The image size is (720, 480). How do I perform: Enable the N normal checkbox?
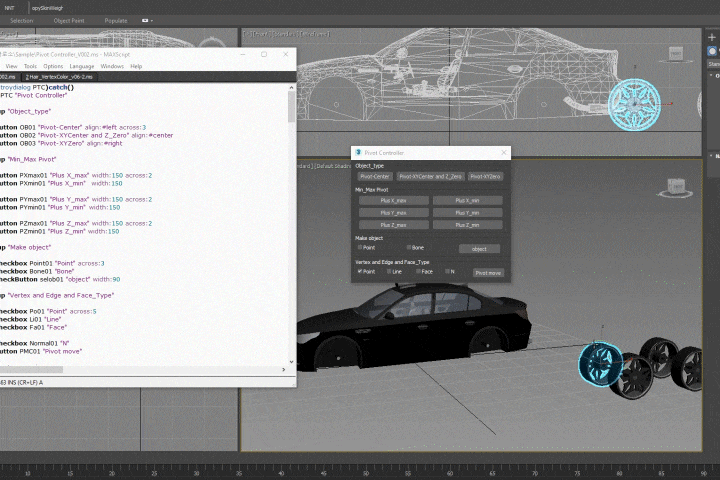pos(447,271)
